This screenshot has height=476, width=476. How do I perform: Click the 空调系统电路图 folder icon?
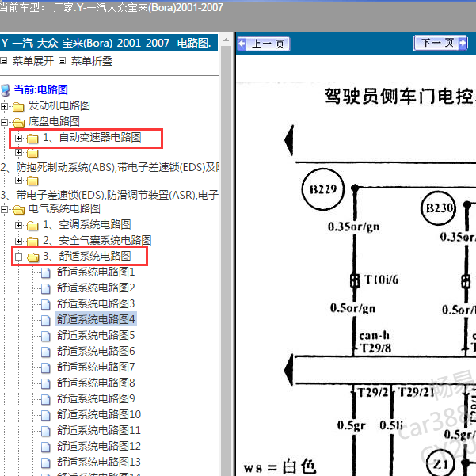pos(32,226)
